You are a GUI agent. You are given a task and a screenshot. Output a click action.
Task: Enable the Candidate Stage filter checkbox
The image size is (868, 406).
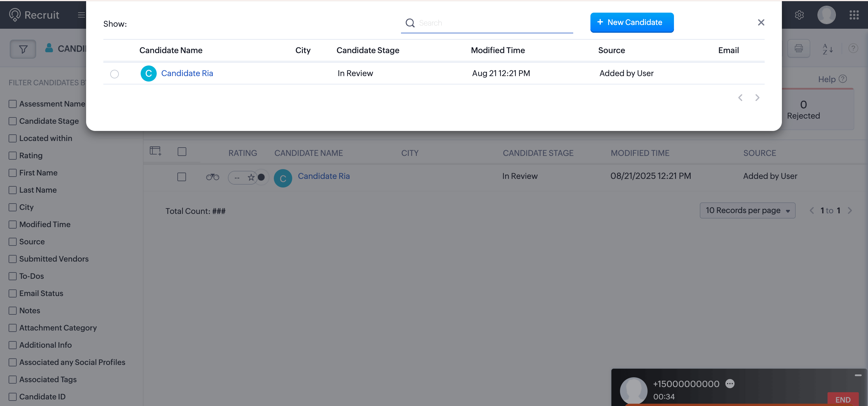click(12, 121)
